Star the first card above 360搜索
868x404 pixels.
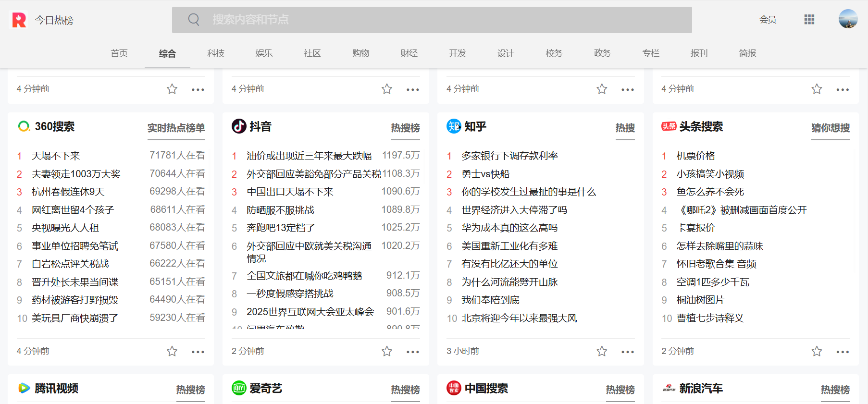click(x=172, y=89)
